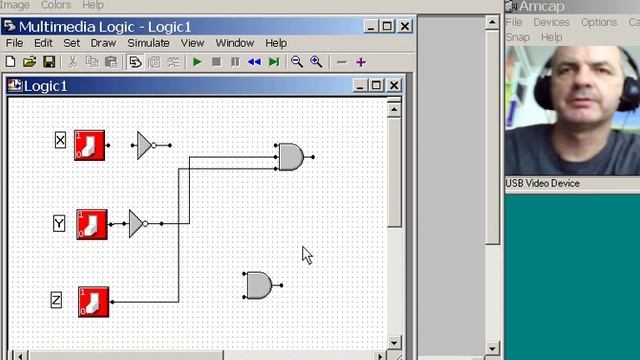The height and width of the screenshot is (360, 640).
Task: Select the wired upper AND gate
Action: click(291, 157)
